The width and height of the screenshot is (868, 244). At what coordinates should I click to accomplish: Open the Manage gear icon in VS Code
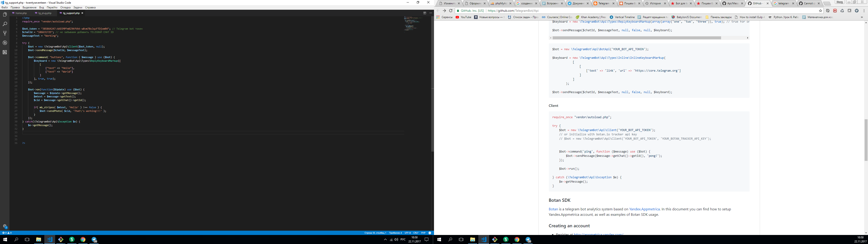click(x=5, y=226)
